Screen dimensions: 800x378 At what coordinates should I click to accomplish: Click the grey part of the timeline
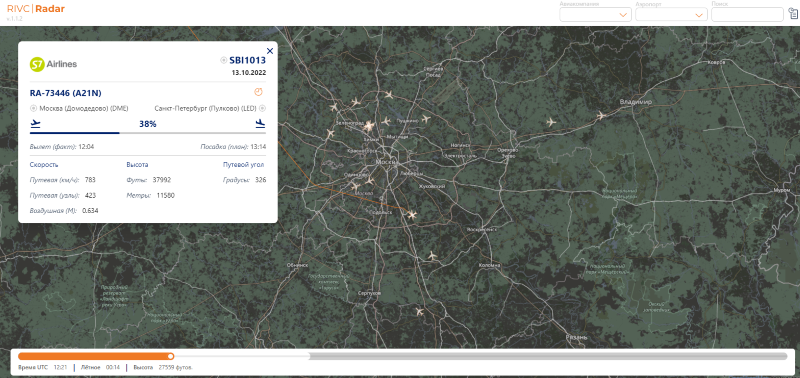tap(548, 356)
